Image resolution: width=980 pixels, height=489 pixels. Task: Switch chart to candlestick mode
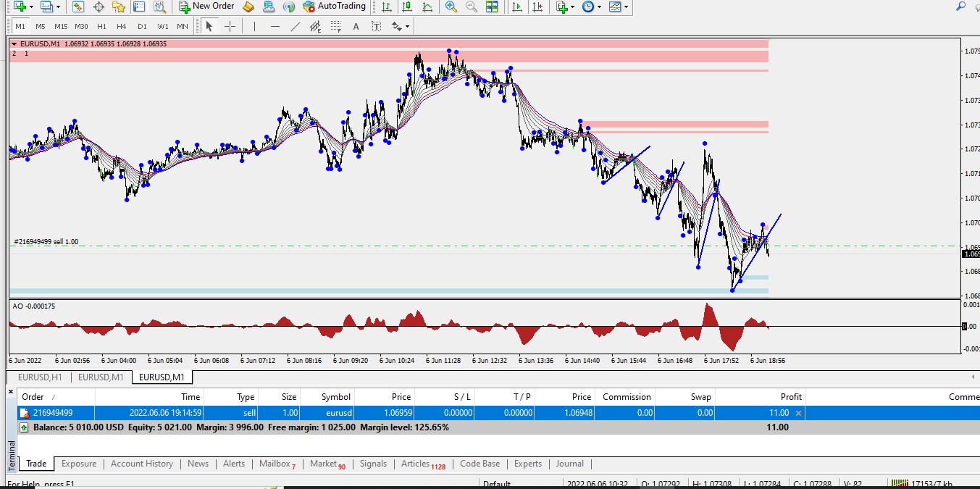[408, 7]
